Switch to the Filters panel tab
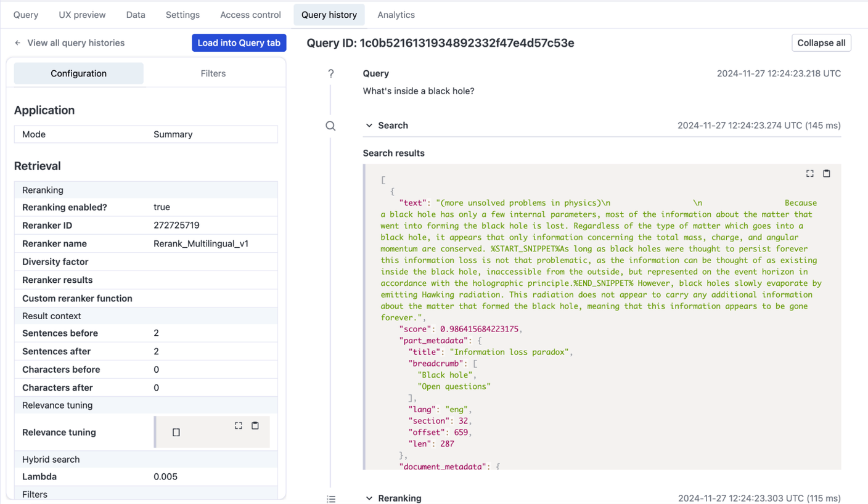Screen dimensions: 868x504 pyautogui.click(x=213, y=73)
